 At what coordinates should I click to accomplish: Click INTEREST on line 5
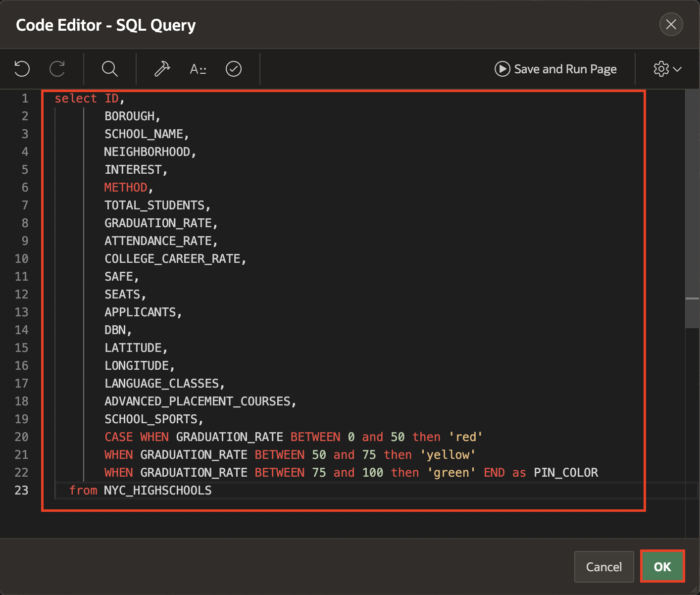[x=133, y=170]
